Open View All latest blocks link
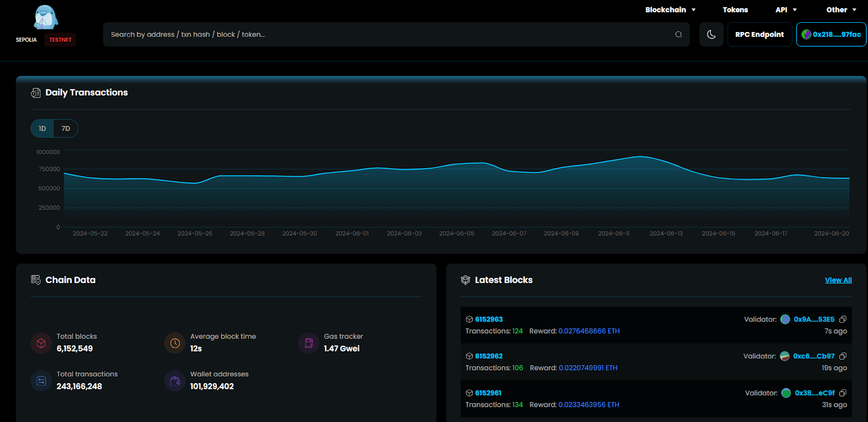 (x=838, y=280)
